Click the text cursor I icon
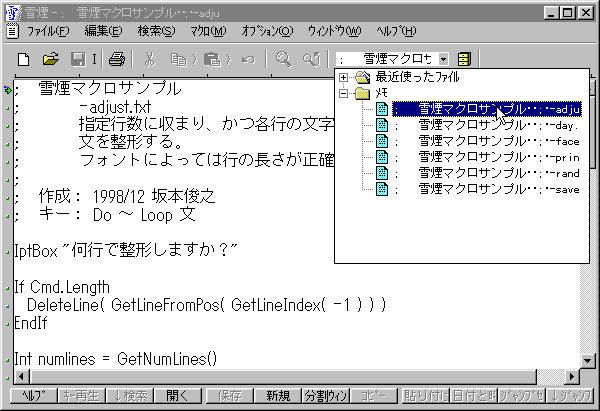This screenshot has width=600, height=411. (x=94, y=59)
